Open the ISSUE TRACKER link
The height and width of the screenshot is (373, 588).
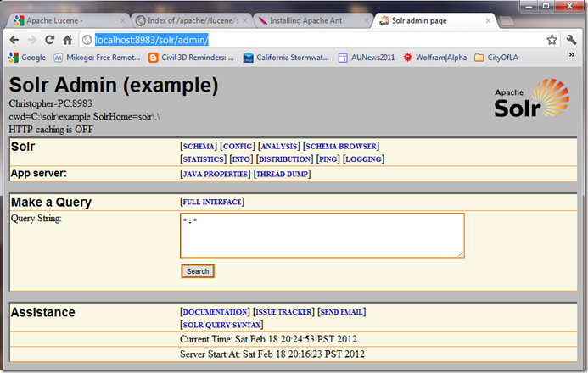pos(283,312)
